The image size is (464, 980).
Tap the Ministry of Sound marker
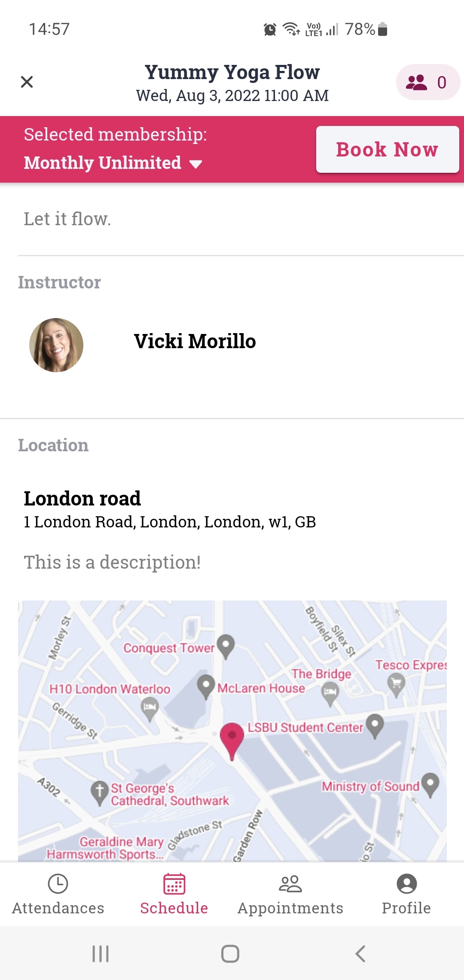click(x=430, y=784)
